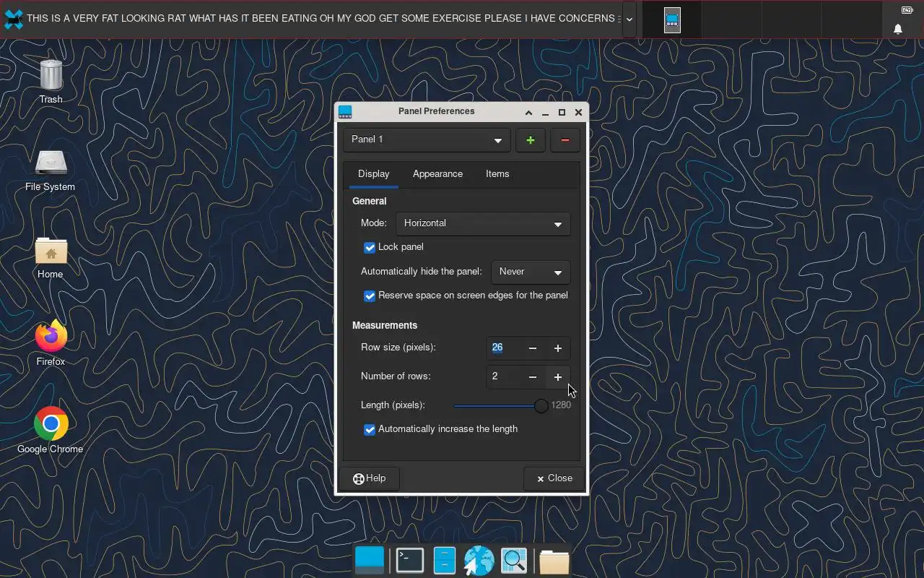
Task: Click the Close button in dialog
Action: (x=554, y=478)
